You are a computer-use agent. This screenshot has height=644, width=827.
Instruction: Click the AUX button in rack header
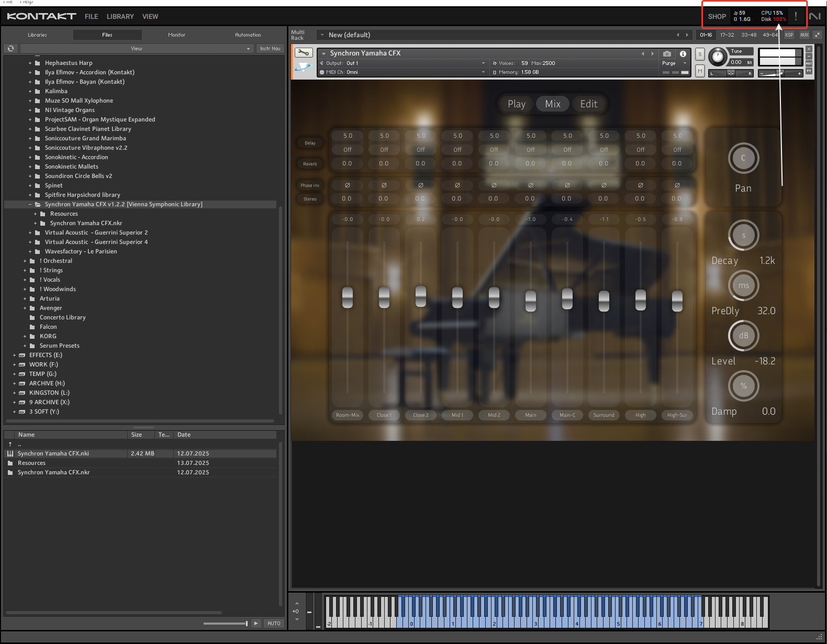804,35
